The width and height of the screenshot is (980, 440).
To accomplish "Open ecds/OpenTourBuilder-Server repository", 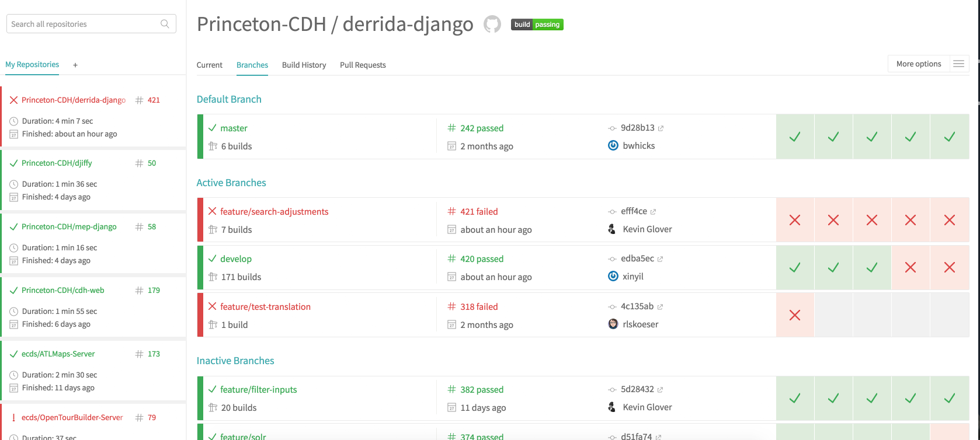I will point(72,417).
